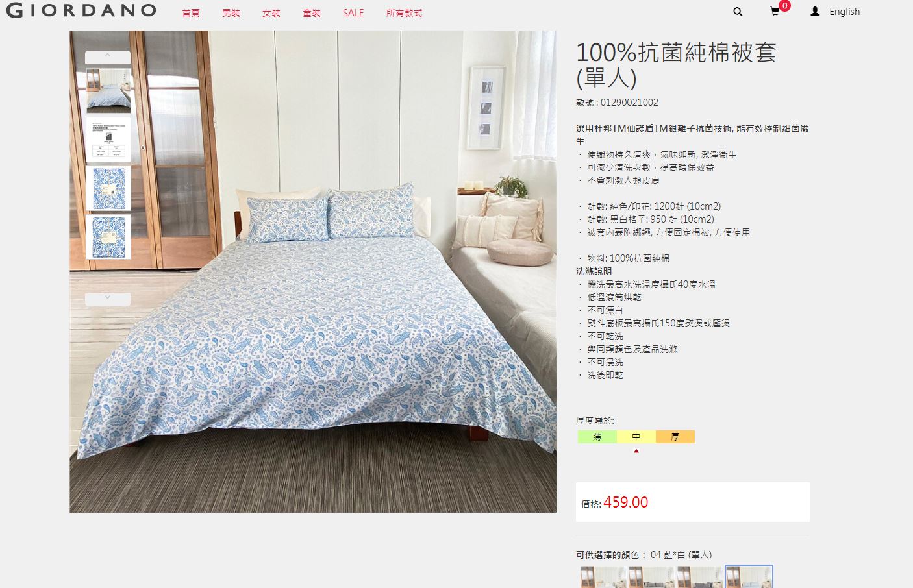View the size chart thumbnail

coord(108,140)
